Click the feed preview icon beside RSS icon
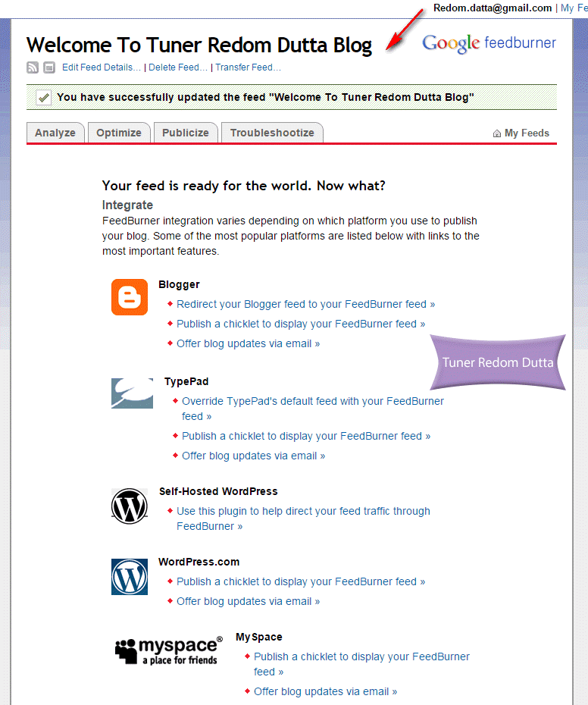This screenshot has width=588, height=705. coord(49,67)
